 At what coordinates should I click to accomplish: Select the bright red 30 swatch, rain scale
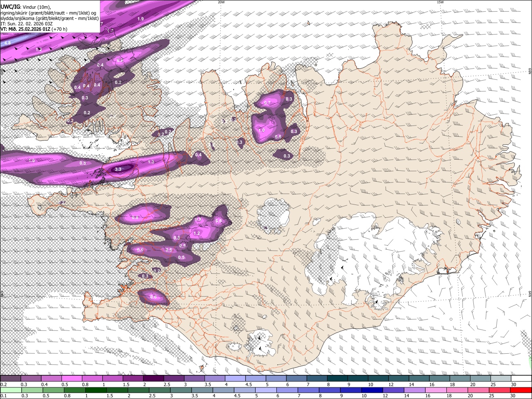(521, 390)
